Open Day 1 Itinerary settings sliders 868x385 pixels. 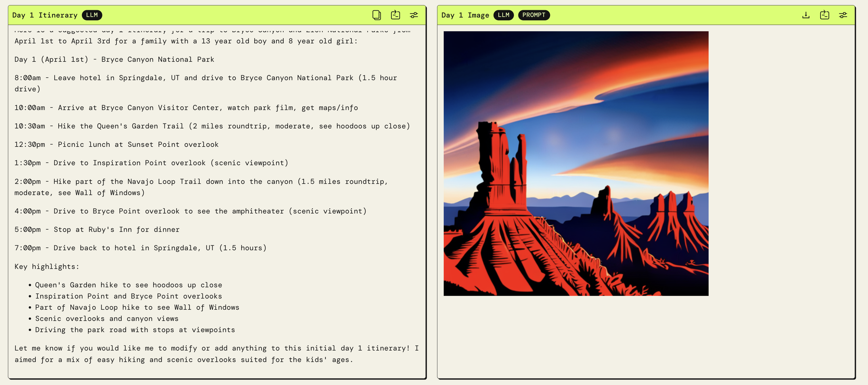(414, 15)
